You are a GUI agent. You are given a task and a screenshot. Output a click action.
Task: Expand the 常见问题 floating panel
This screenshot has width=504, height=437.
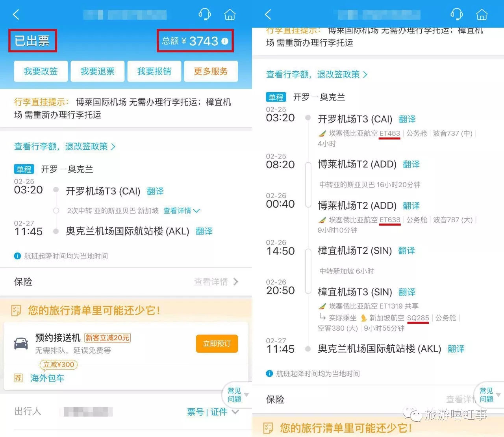235,395
